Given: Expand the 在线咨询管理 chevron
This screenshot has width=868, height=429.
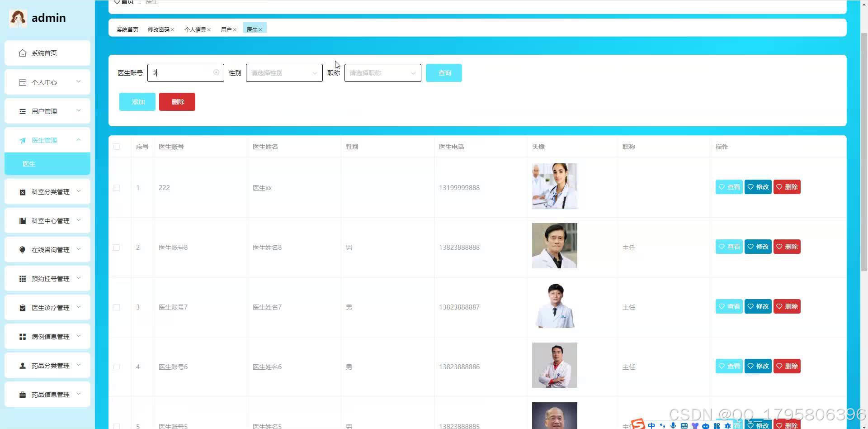Looking at the screenshot, I should click(x=79, y=249).
